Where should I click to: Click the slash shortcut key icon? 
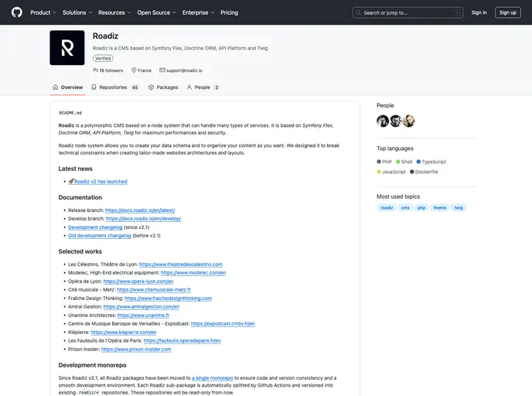point(457,12)
